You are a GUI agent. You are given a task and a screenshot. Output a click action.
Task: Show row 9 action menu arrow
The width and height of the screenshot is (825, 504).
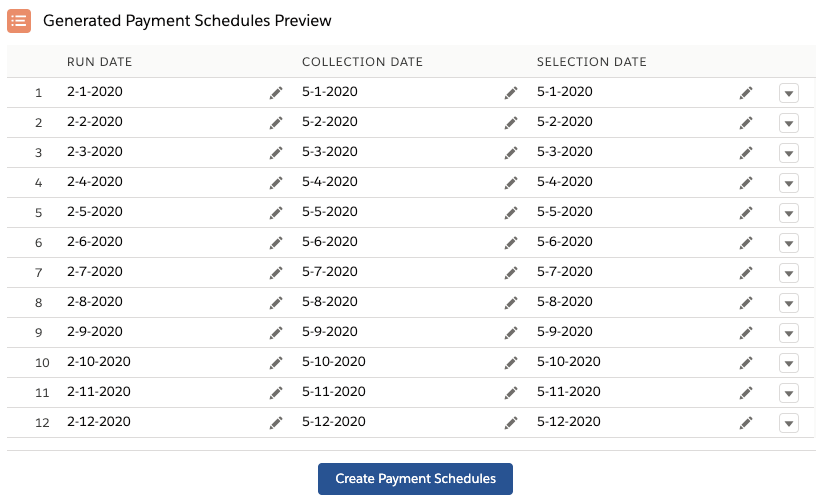pos(789,333)
